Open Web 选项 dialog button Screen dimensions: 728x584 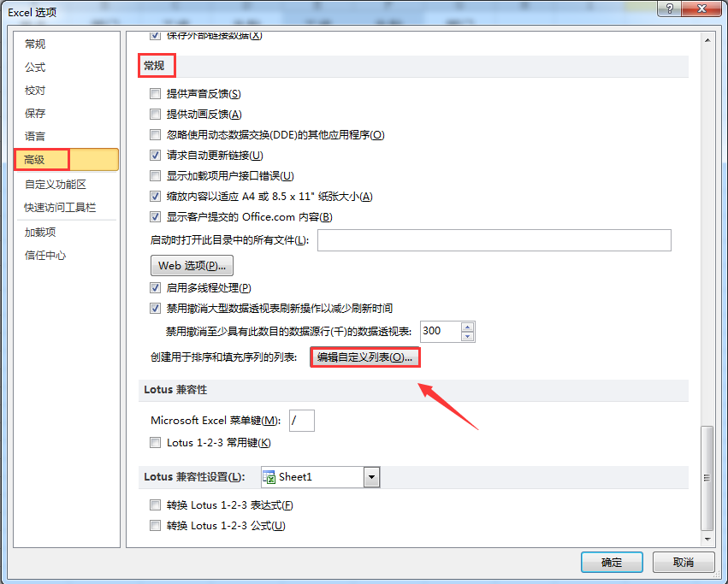coord(192,266)
